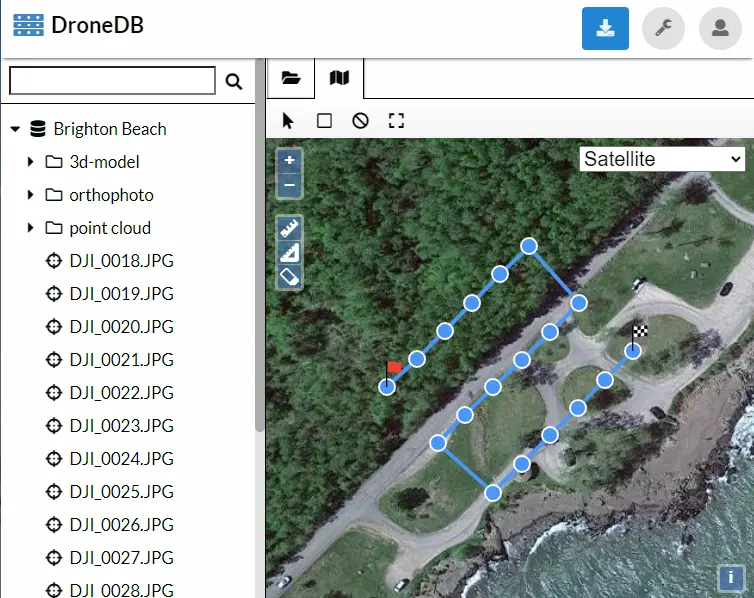Choose the rectangle box select tool
Viewport: 754px width, 598px height.
point(324,121)
